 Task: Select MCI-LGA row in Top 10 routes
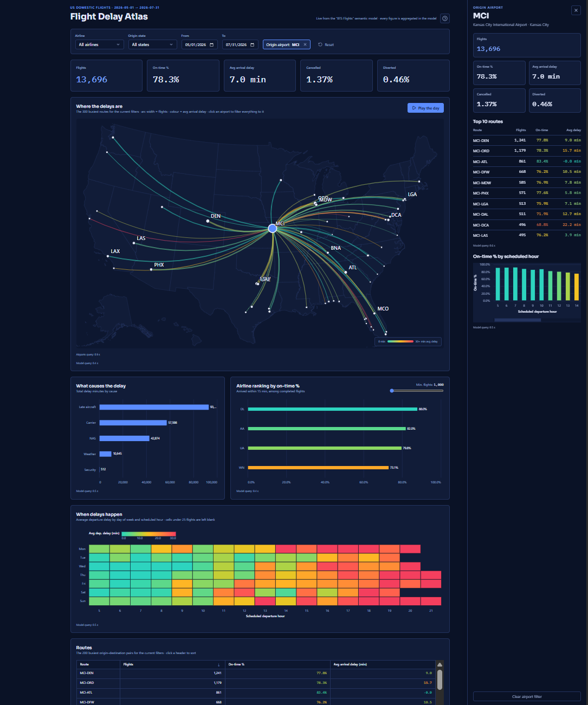pos(527,204)
